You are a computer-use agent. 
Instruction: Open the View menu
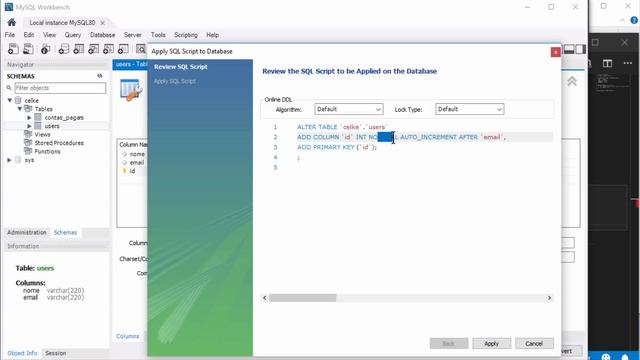[49, 35]
